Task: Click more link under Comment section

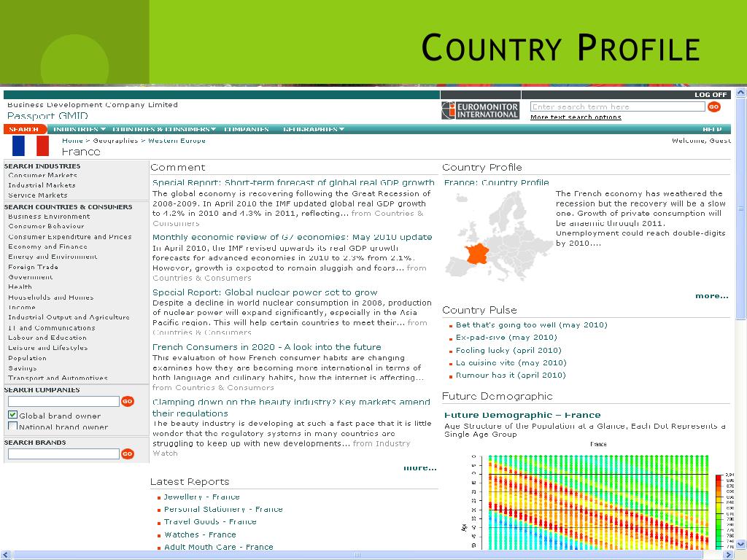Action: click(x=419, y=468)
